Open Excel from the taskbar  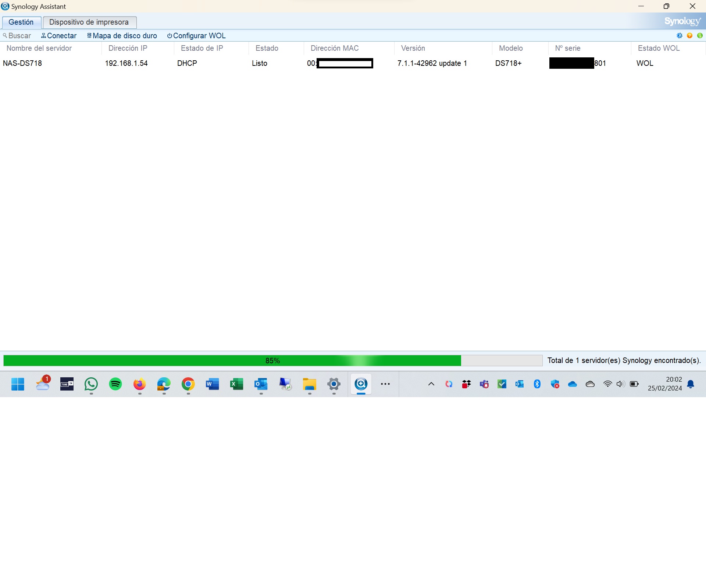237,384
